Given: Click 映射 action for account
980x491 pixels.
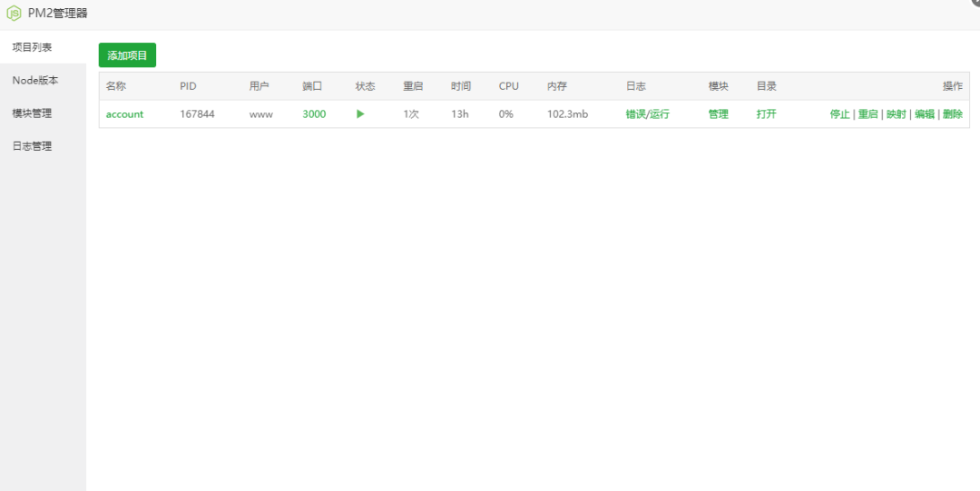Looking at the screenshot, I should click(x=897, y=114).
